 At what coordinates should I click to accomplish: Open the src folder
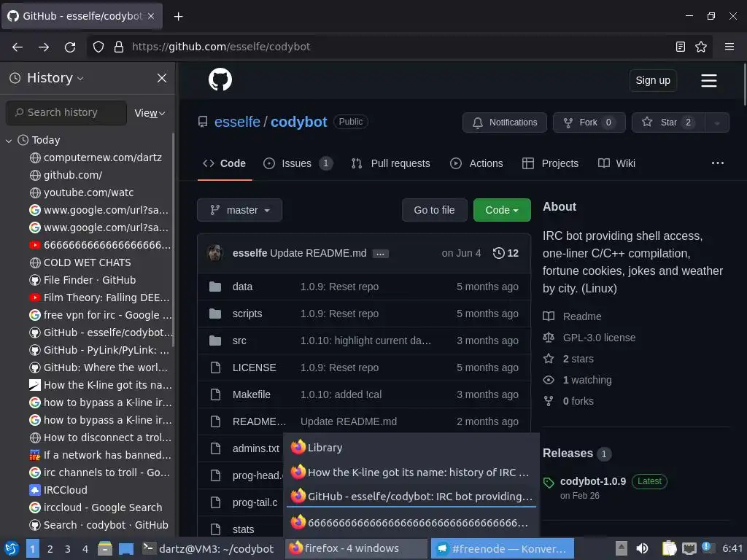coord(239,341)
